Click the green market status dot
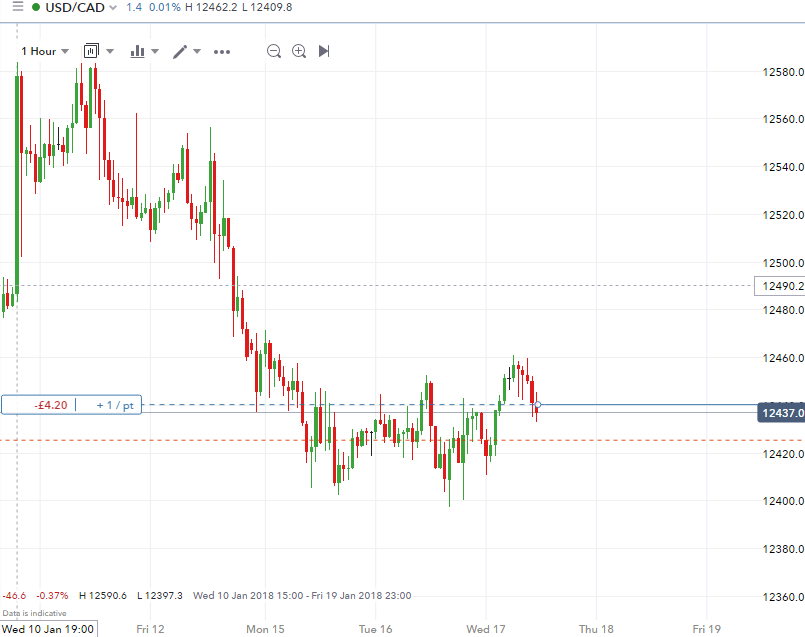The height and width of the screenshot is (637, 805). click(36, 7)
